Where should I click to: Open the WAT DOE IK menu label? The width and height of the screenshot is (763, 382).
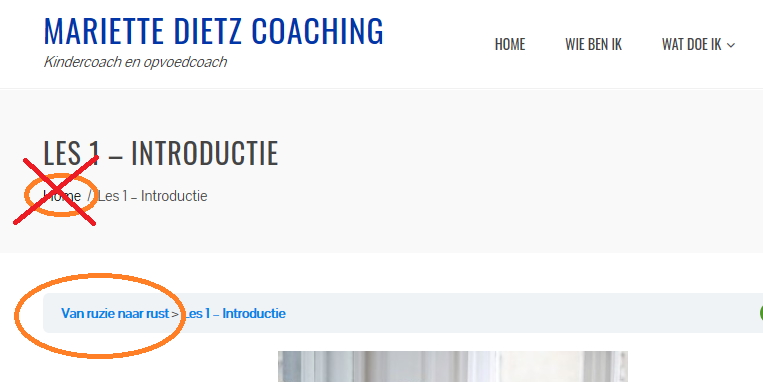point(691,44)
